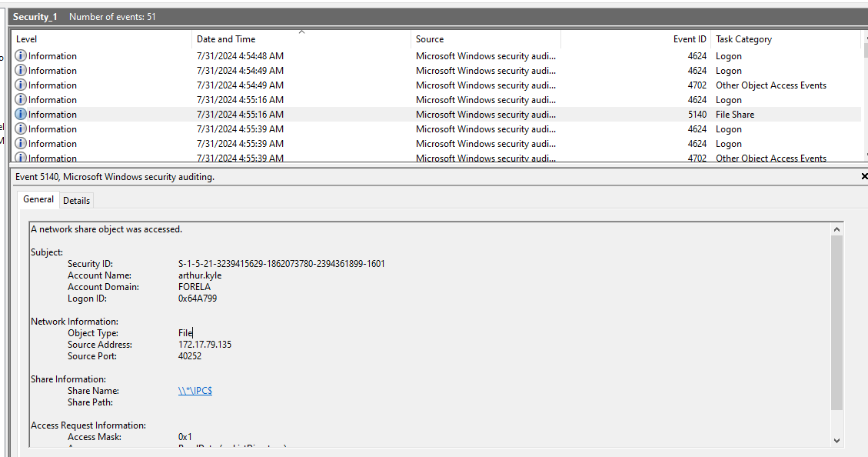The width and height of the screenshot is (868, 457).
Task: Close the event preview pane
Action: point(864,176)
